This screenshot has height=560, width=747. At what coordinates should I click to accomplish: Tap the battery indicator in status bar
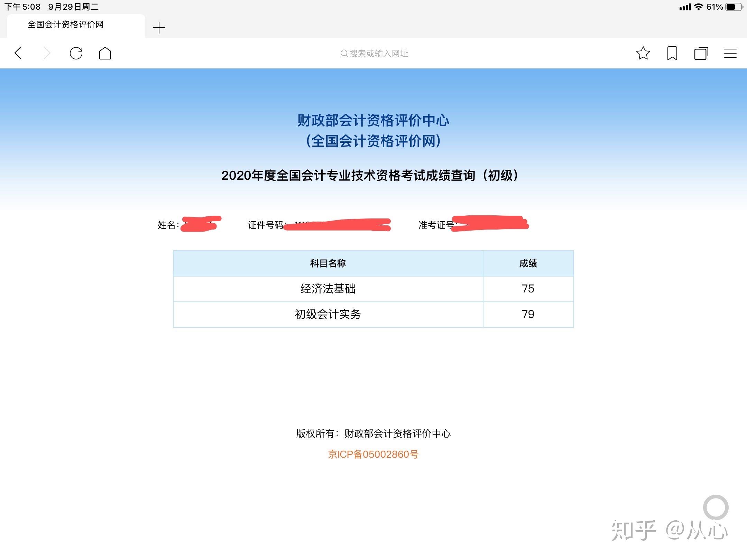pyautogui.click(x=734, y=7)
